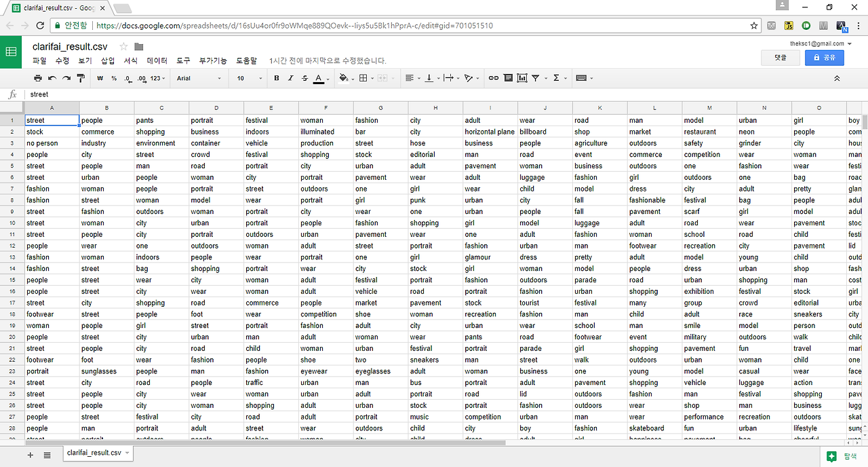Star the clarifai_result.csv document
The image size is (868, 467).
(x=123, y=47)
